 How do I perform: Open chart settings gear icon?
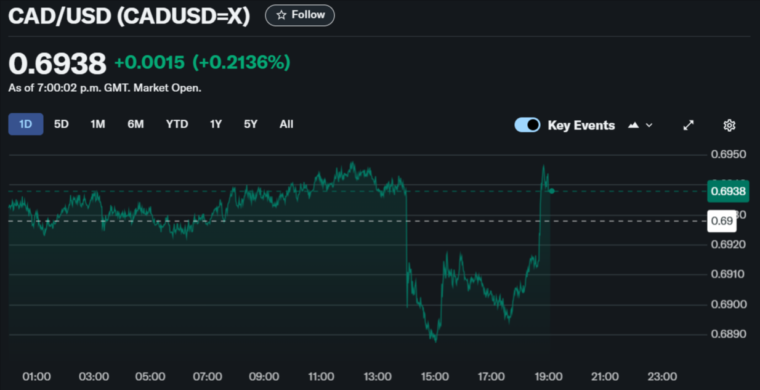729,125
